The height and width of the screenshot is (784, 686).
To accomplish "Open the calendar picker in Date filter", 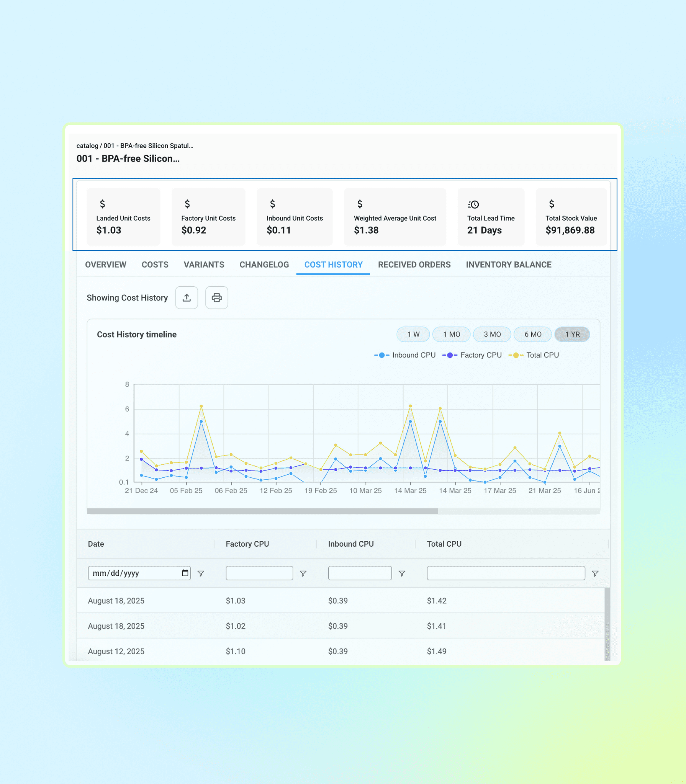I will point(185,573).
